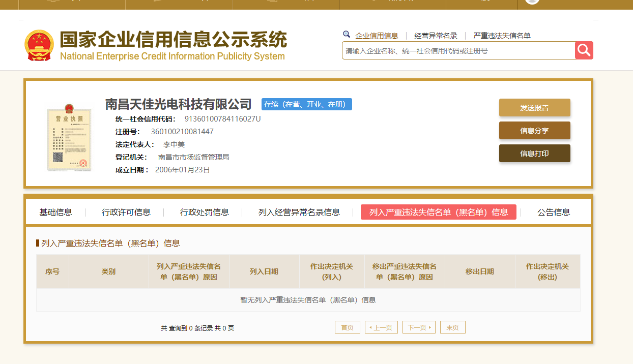Viewport: 633px width, 364px height.
Task: Click the 移出日期 column header
Action: pyautogui.click(x=480, y=271)
